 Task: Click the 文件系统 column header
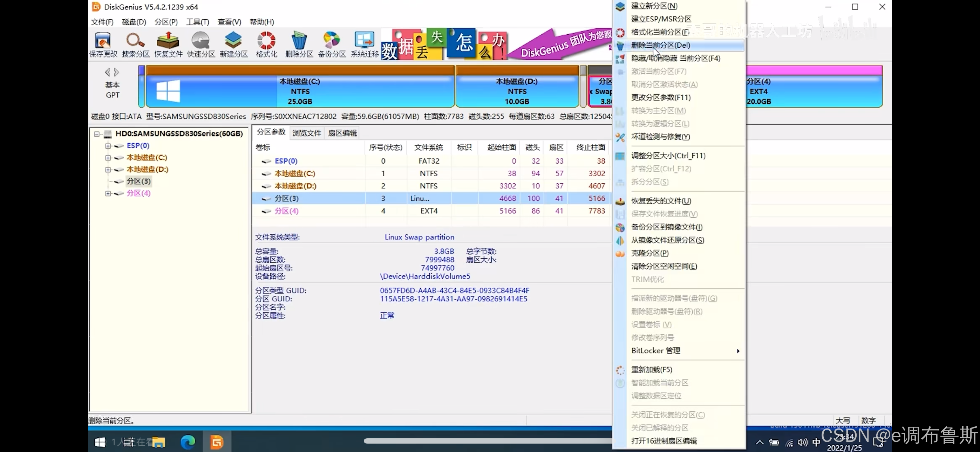tap(429, 147)
